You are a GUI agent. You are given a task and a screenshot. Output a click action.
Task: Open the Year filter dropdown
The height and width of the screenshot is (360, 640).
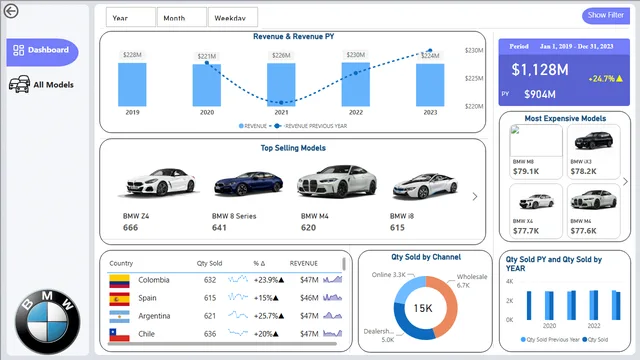[131, 18]
